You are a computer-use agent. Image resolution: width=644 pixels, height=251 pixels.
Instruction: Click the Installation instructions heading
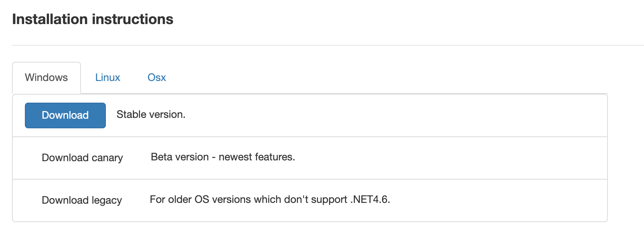point(93,19)
